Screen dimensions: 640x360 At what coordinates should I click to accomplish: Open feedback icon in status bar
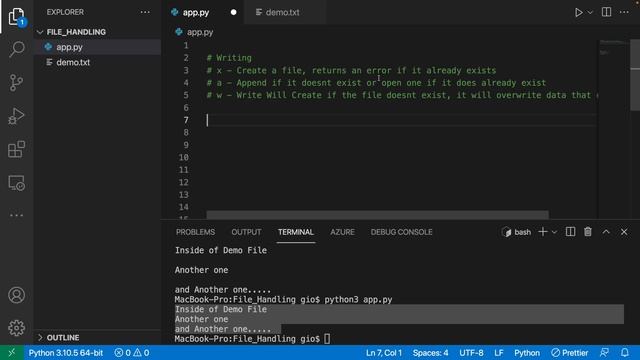(x=604, y=353)
